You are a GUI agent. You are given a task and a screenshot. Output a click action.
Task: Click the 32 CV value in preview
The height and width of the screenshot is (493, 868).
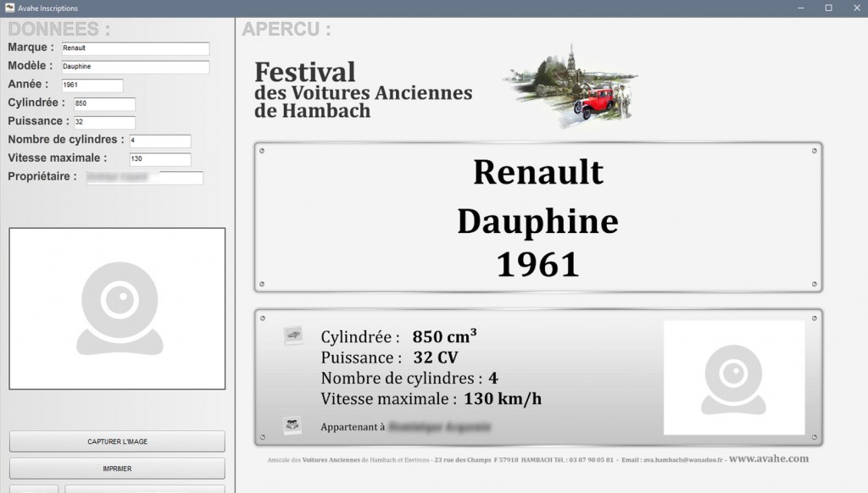(436, 357)
